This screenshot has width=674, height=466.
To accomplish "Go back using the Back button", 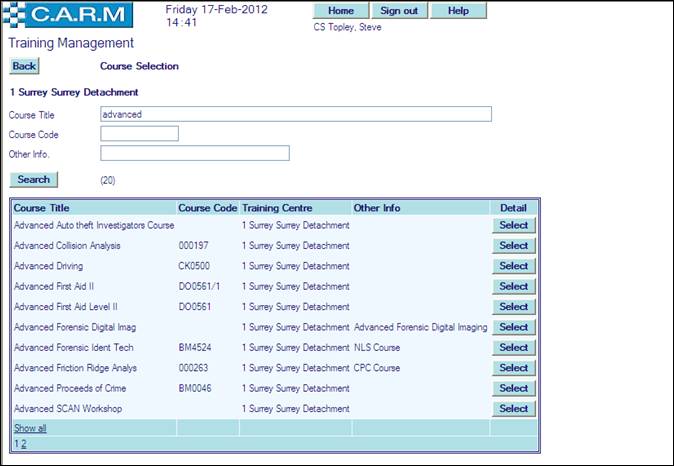I will [24, 66].
